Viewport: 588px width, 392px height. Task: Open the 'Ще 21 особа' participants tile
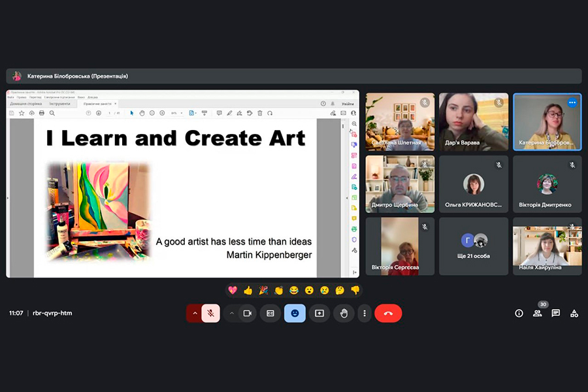coord(474,246)
